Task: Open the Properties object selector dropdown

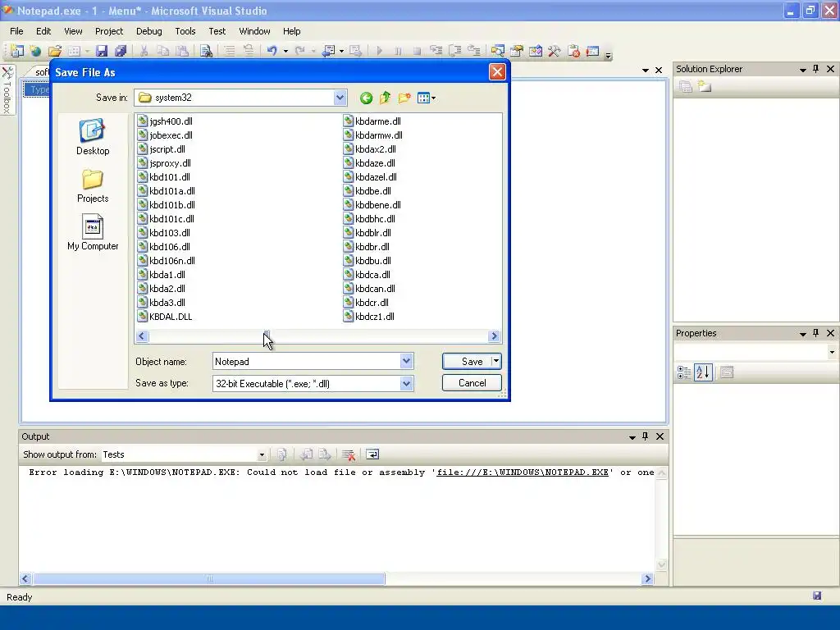Action: (x=832, y=352)
